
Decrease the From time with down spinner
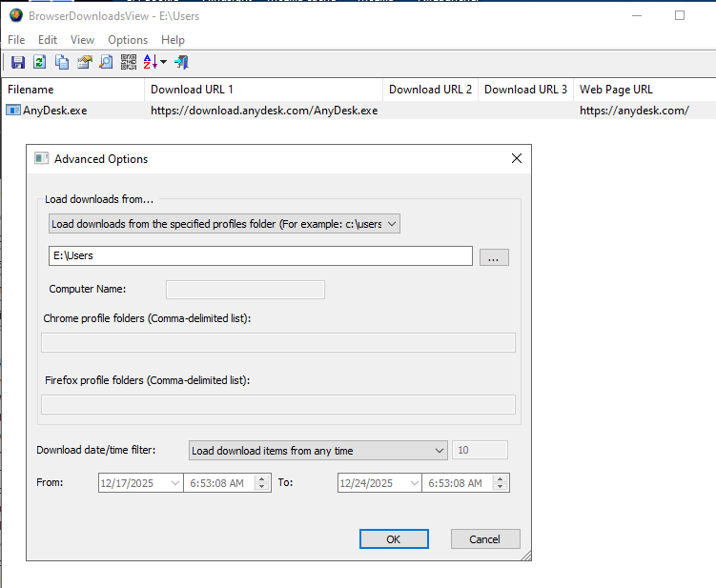pyautogui.click(x=261, y=487)
